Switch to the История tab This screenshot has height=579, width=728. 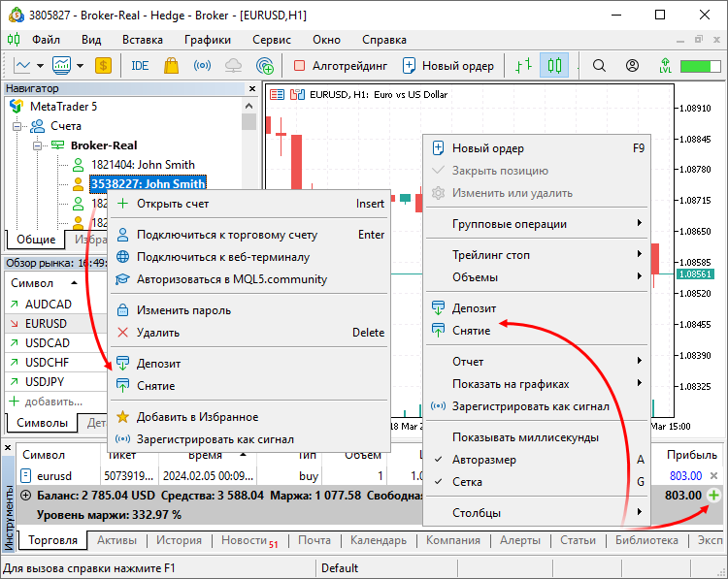[x=179, y=540]
